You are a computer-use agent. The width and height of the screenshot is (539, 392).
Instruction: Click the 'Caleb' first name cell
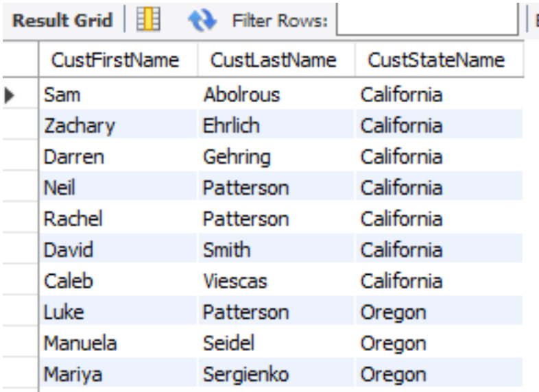click(118, 280)
